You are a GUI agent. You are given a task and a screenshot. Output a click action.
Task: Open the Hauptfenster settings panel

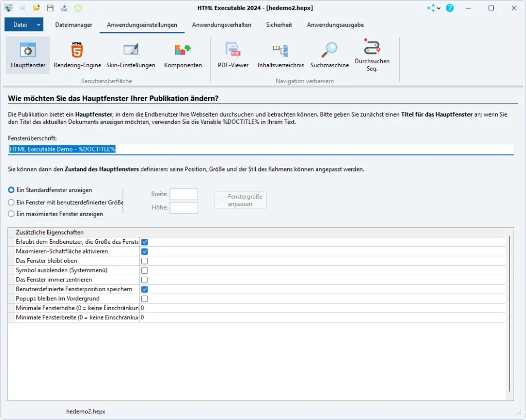pyautogui.click(x=27, y=54)
